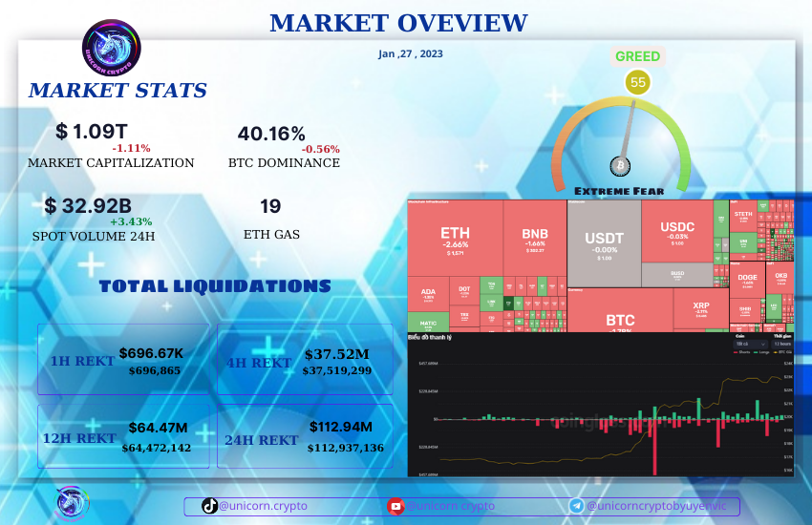The width and height of the screenshot is (812, 525).
Task: Click the exact figure $37,519,299
Action: (337, 370)
